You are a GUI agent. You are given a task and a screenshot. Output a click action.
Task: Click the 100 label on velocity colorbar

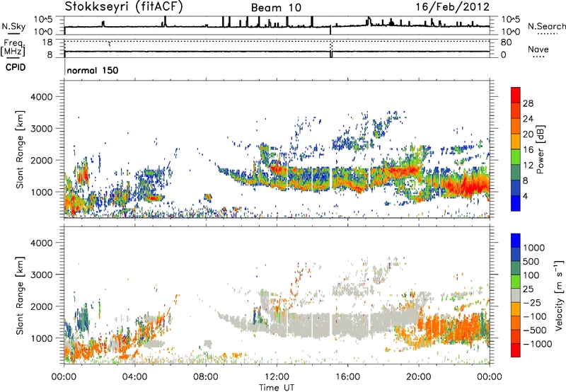click(532, 275)
